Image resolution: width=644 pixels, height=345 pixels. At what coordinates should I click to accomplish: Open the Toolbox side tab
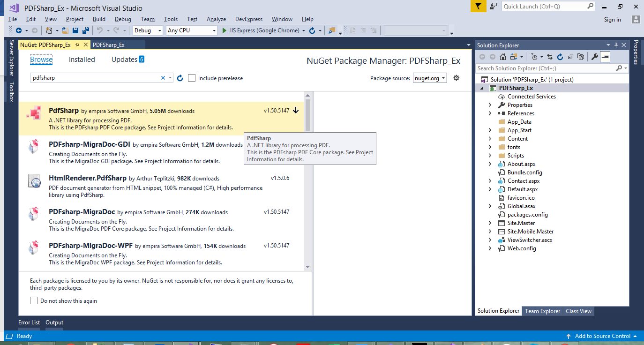point(12,92)
